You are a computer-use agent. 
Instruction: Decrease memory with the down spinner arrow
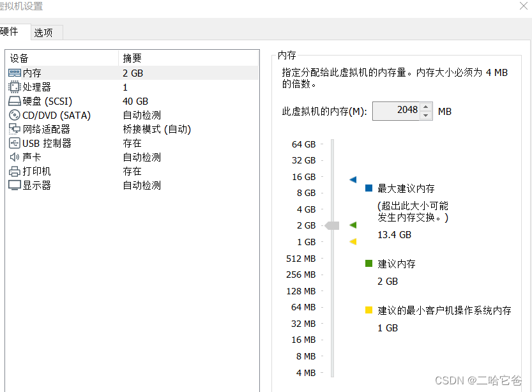coord(425,116)
